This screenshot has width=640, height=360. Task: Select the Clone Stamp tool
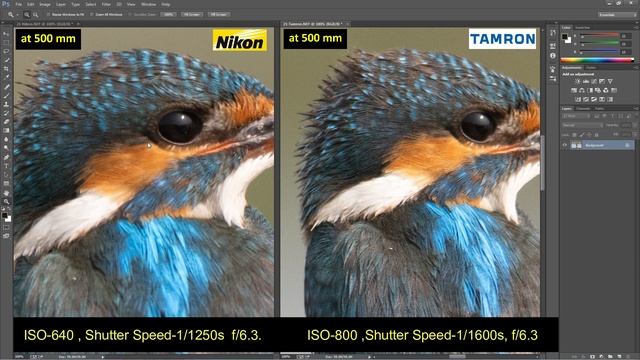click(6, 104)
